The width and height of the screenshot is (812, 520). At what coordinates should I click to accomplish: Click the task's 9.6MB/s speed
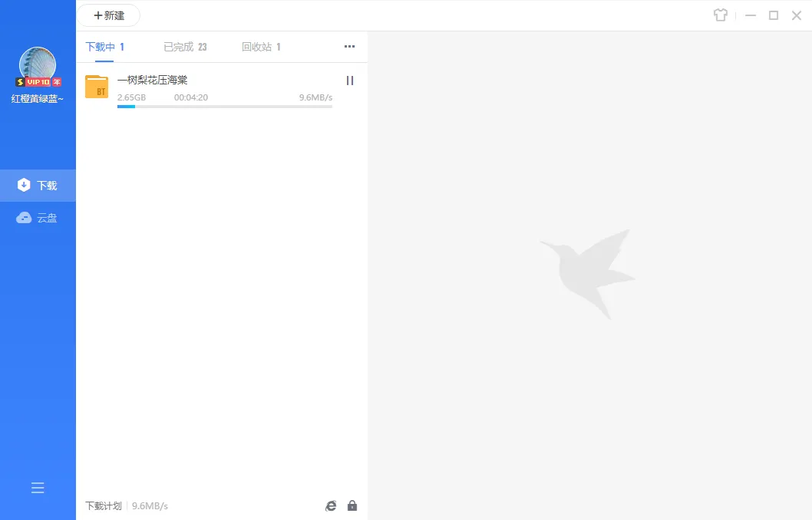[x=316, y=97]
